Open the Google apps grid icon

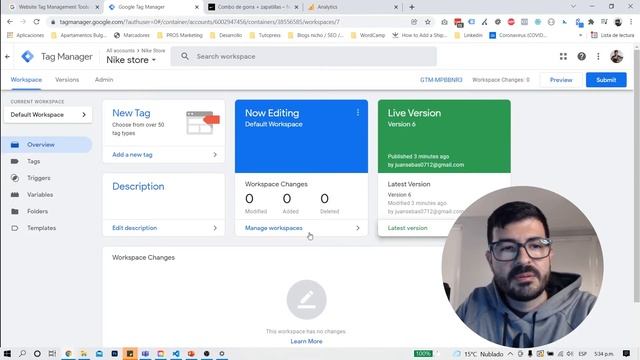point(563,56)
